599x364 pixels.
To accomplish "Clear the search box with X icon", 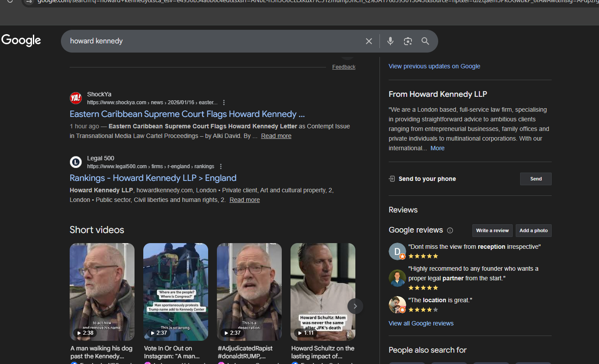I will tap(369, 41).
